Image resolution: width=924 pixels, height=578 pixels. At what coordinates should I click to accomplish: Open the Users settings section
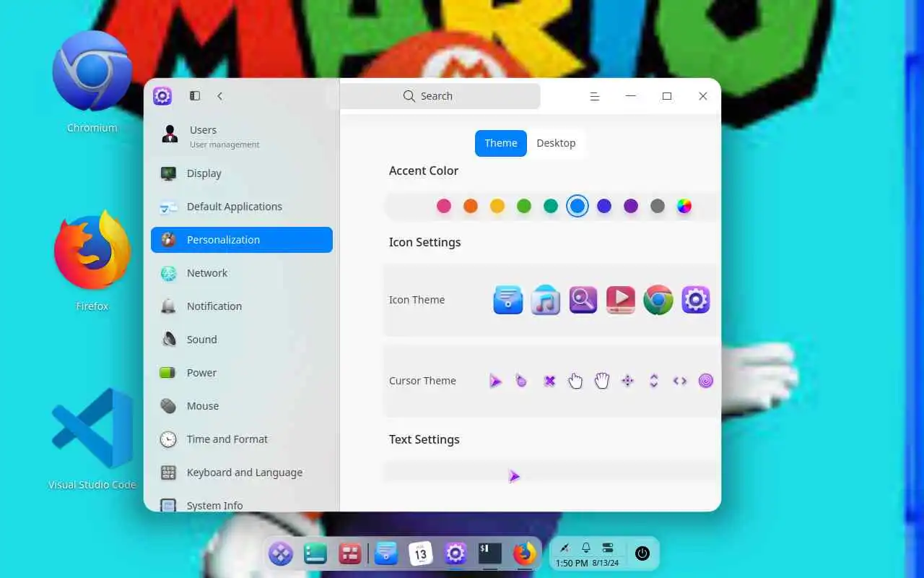242,136
